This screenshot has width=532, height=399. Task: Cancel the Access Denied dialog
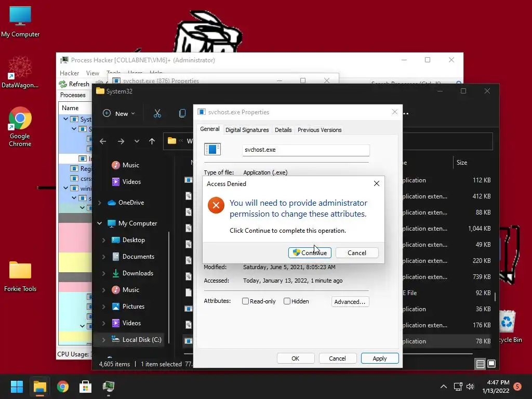[356, 253]
